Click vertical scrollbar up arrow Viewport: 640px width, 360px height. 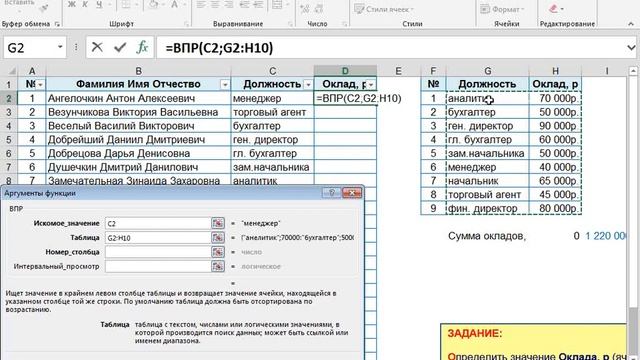click(633, 71)
